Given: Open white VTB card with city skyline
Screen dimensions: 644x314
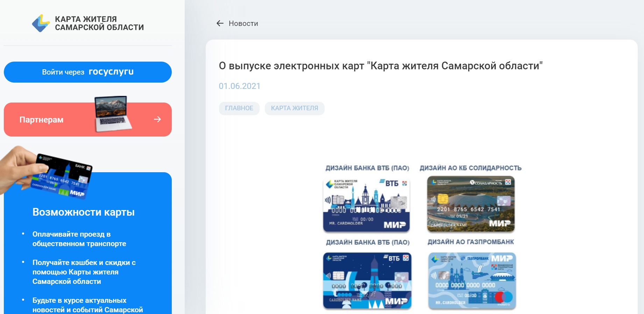Looking at the screenshot, I should pos(366,205).
